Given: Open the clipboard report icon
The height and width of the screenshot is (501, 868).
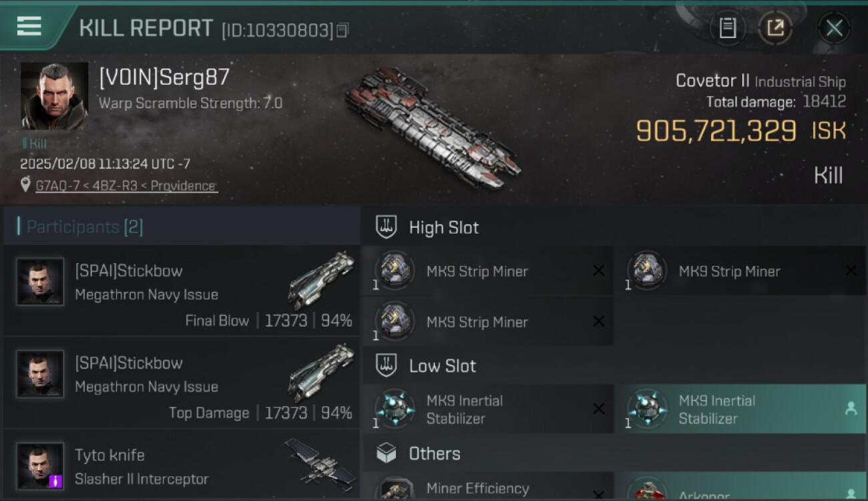Looking at the screenshot, I should tap(727, 28).
